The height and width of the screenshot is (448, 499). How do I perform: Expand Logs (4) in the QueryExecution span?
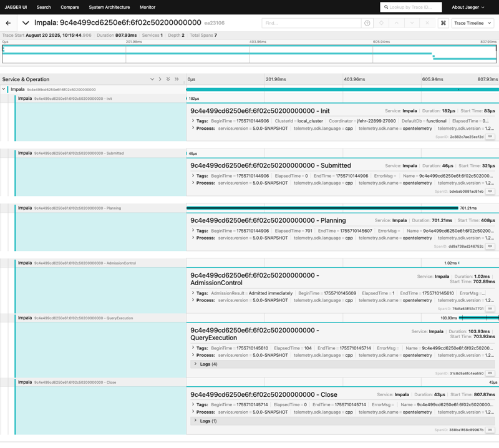[206, 364]
